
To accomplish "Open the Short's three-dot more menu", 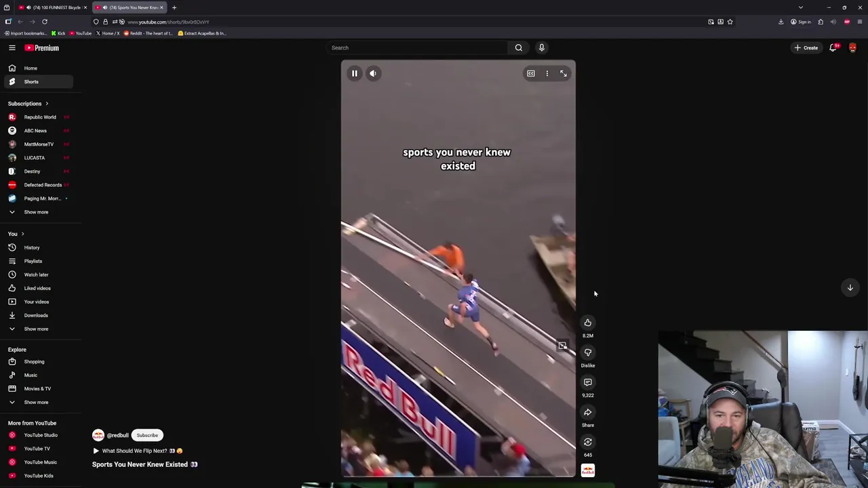I will pyautogui.click(x=547, y=73).
